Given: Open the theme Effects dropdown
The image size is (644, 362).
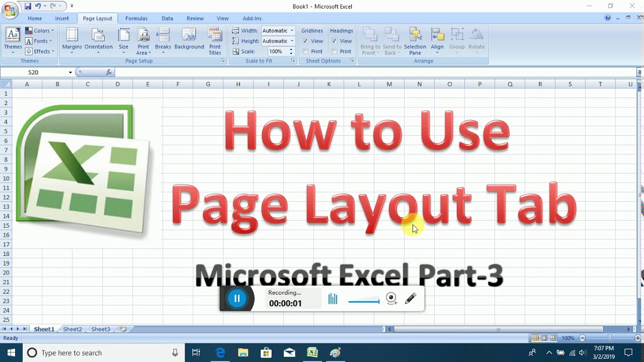Looking at the screenshot, I should [40, 51].
